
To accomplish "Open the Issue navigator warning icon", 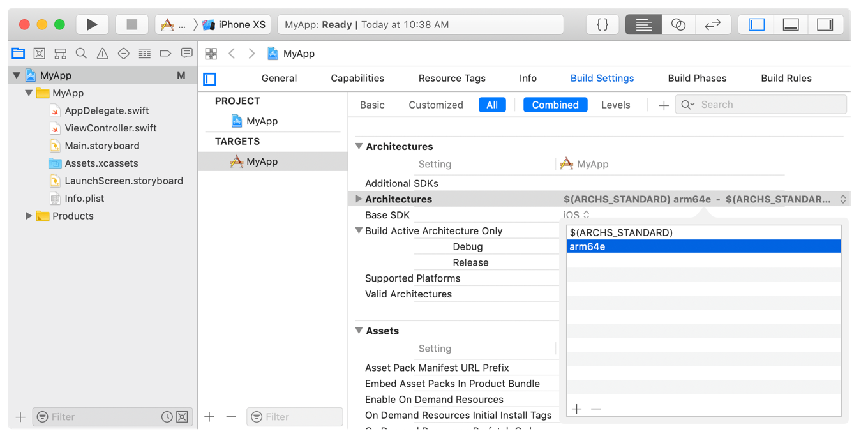I will click(102, 54).
